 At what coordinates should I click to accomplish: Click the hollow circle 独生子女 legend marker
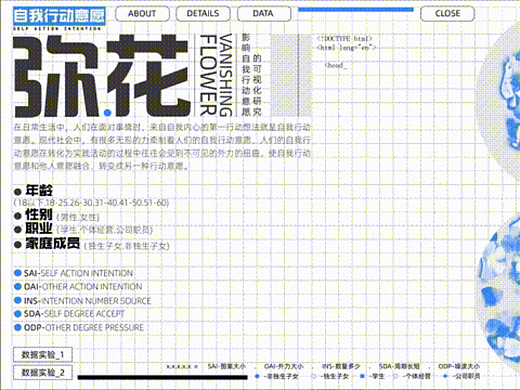[313, 376]
